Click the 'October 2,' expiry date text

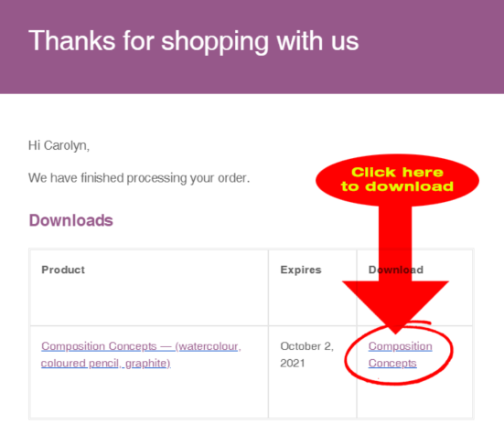tap(307, 346)
